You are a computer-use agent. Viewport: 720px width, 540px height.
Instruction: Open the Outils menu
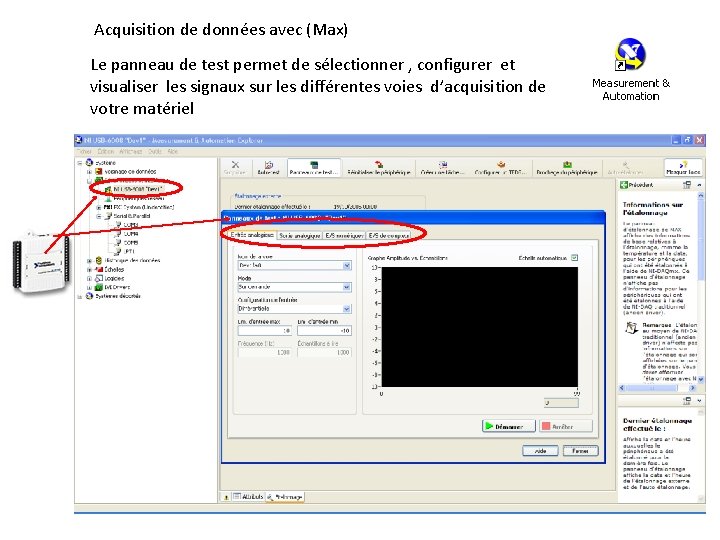pyautogui.click(x=155, y=151)
